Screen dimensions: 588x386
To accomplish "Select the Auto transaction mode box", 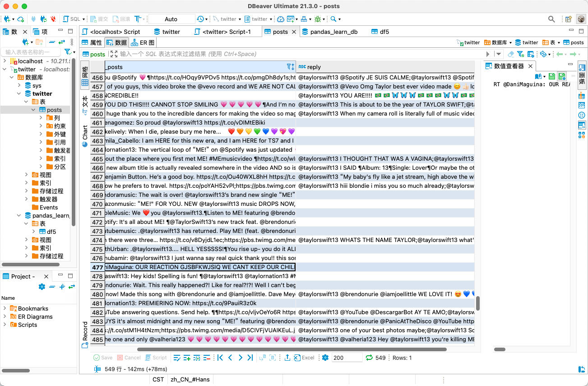I will (x=171, y=19).
